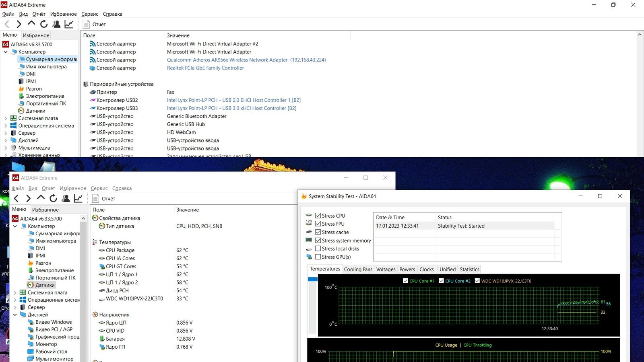The image size is (644, 362).
Task: Switch to Statistics tab
Action: (469, 269)
